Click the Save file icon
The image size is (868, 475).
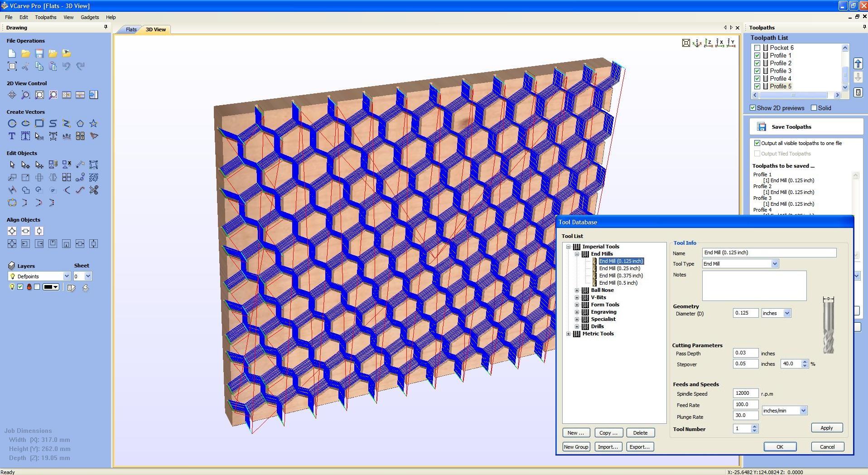39,53
